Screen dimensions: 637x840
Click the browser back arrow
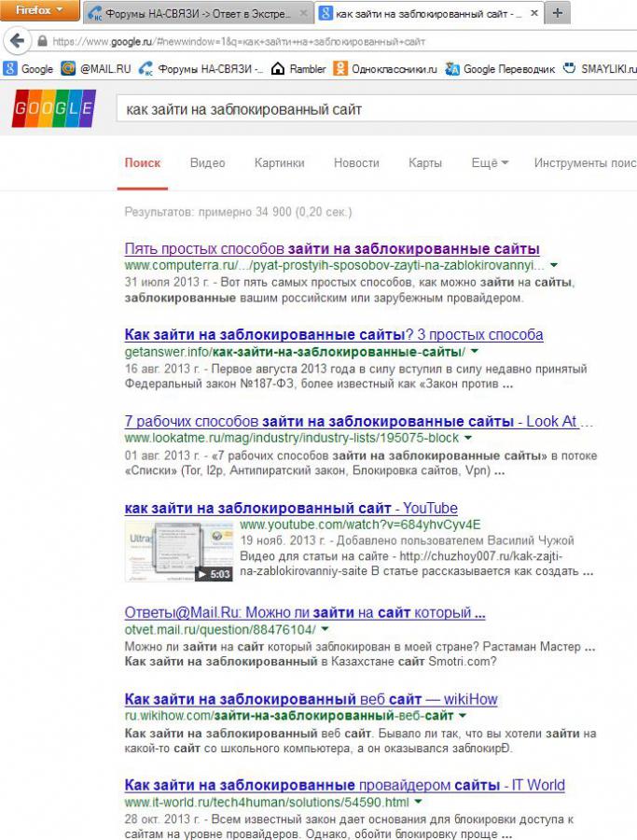(x=18, y=41)
